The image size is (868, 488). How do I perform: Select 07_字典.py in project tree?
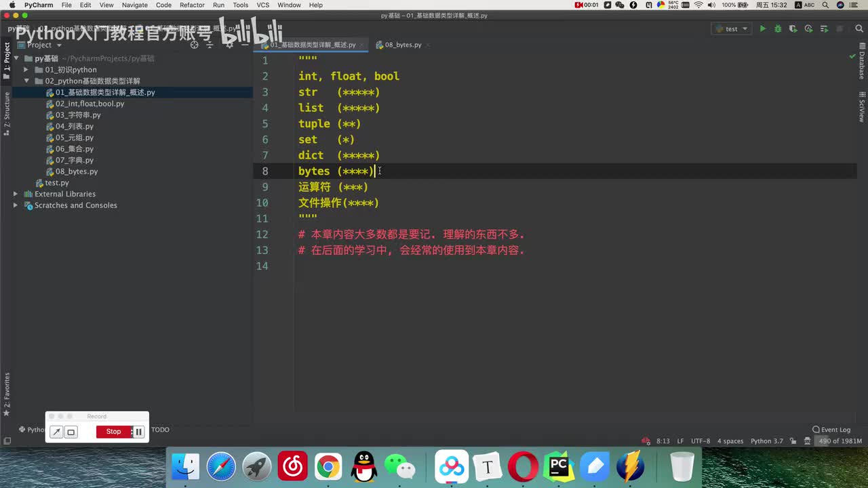75,160
